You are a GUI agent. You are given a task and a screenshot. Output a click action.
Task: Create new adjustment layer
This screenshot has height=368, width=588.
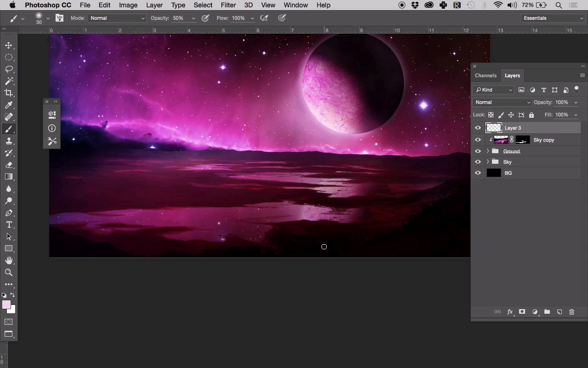[535, 312]
